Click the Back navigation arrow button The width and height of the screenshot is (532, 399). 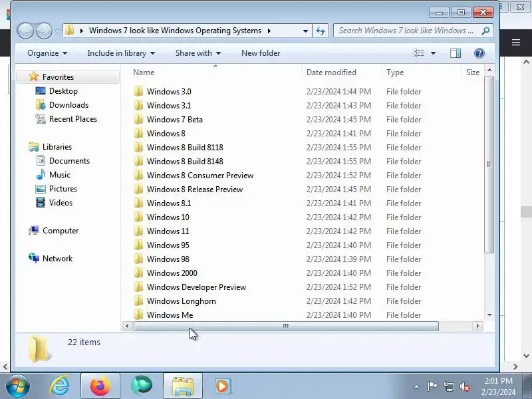click(25, 31)
